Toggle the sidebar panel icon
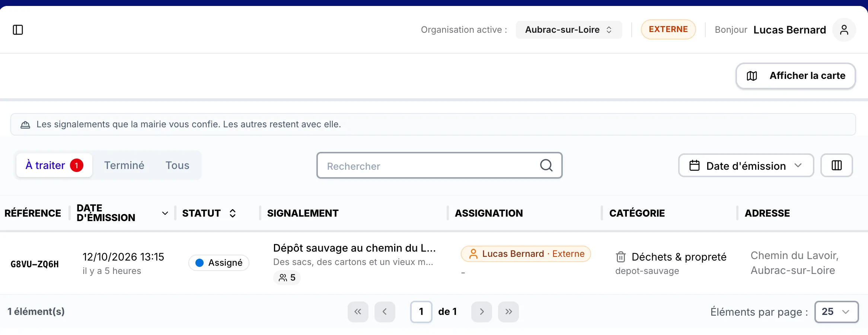This screenshot has width=868, height=335. pyautogui.click(x=18, y=30)
